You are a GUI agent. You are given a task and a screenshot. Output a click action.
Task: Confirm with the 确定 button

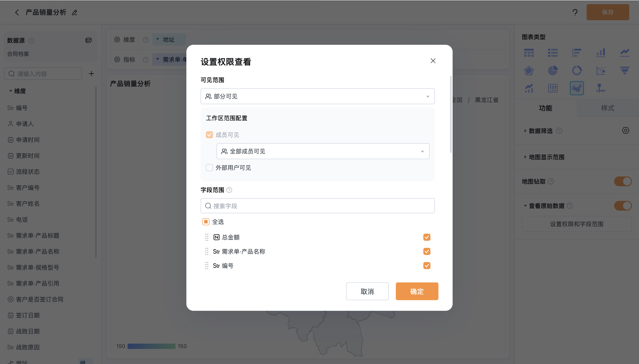coord(417,291)
